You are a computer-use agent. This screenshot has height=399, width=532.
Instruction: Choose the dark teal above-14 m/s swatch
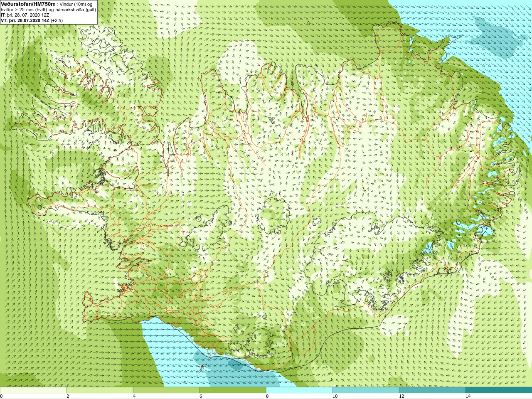pyautogui.click(x=499, y=390)
